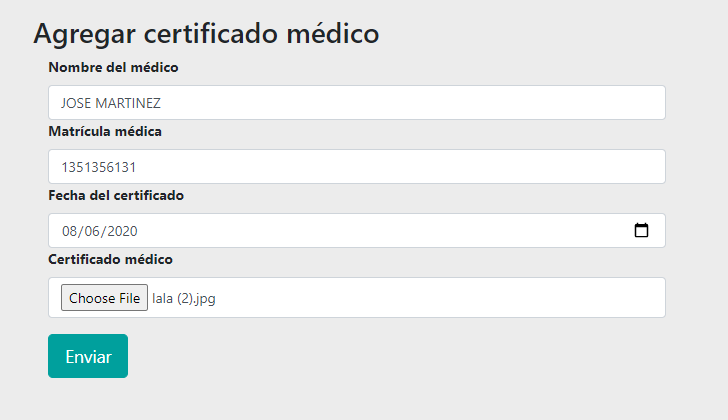Click the 'Certificado médico' label
728x420 pixels.
click(x=110, y=259)
